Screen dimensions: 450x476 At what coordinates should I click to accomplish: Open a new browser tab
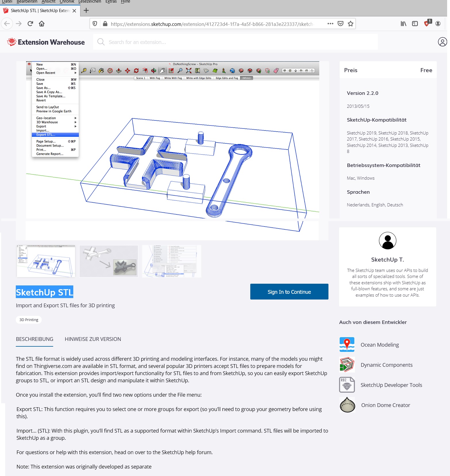coord(86,11)
